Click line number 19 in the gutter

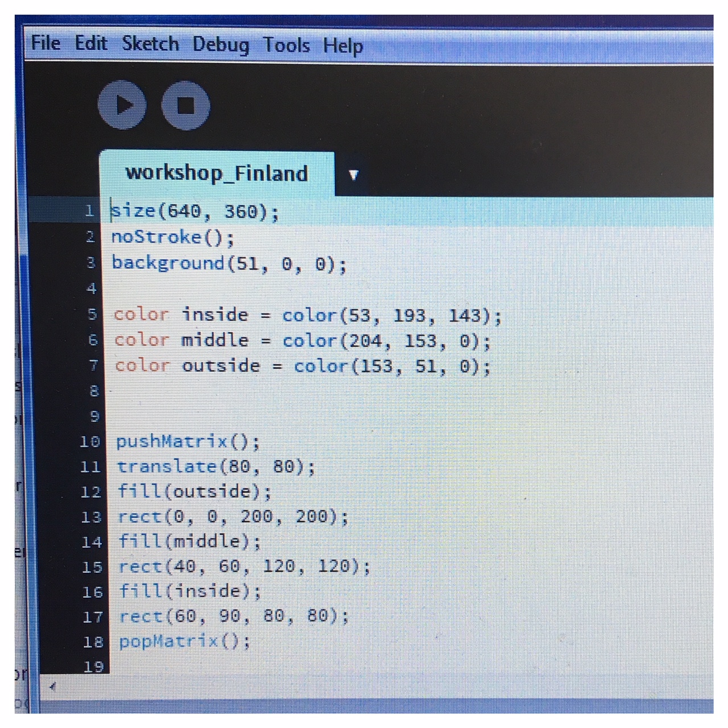(x=94, y=666)
